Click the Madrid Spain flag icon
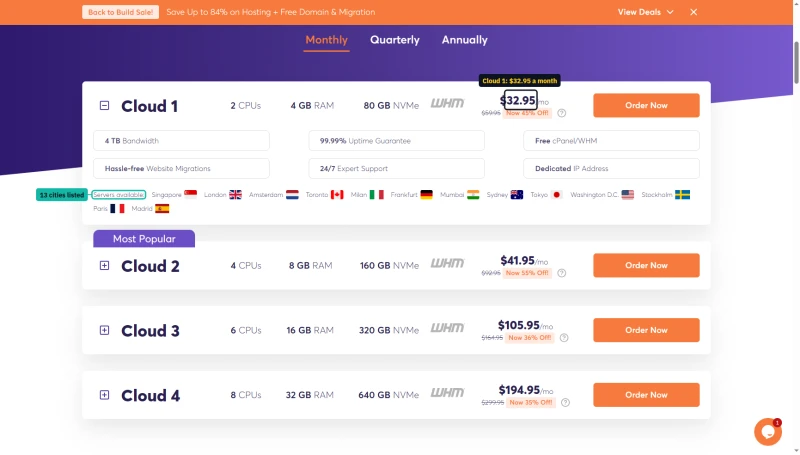The width and height of the screenshot is (800, 455). click(162, 208)
